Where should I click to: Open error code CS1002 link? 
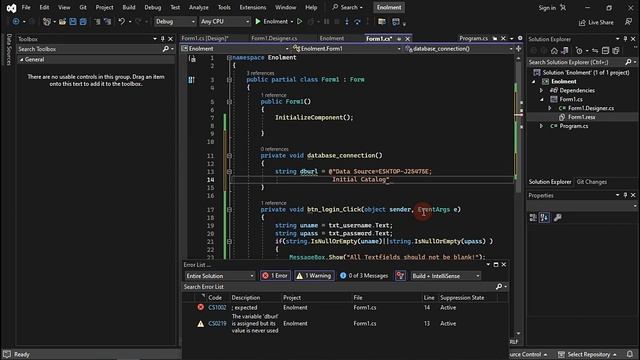pyautogui.click(x=217, y=308)
